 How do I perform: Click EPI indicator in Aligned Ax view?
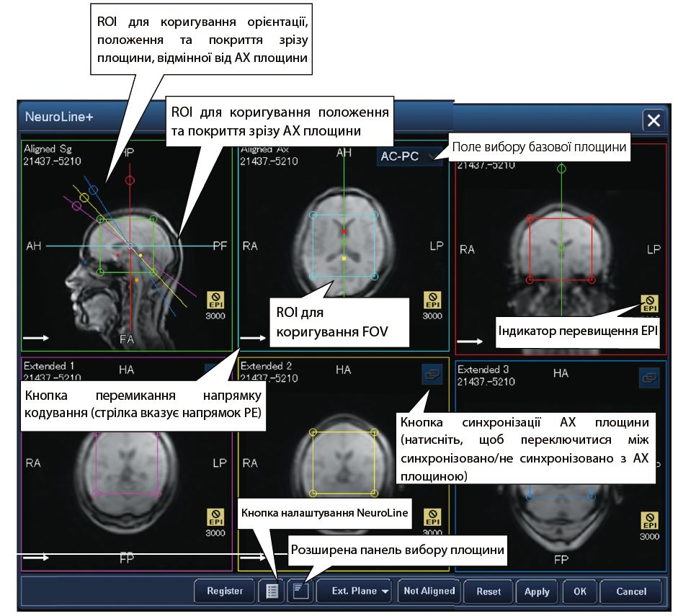click(432, 301)
